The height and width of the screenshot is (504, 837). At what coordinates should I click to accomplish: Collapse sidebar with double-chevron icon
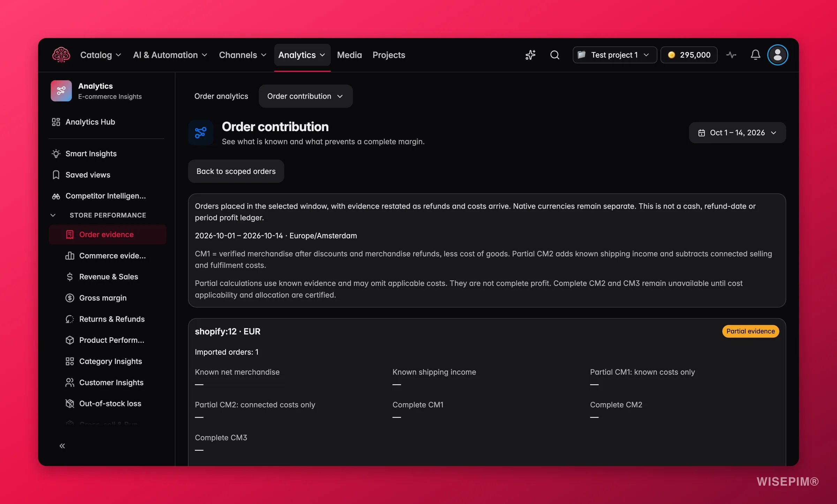(x=62, y=446)
